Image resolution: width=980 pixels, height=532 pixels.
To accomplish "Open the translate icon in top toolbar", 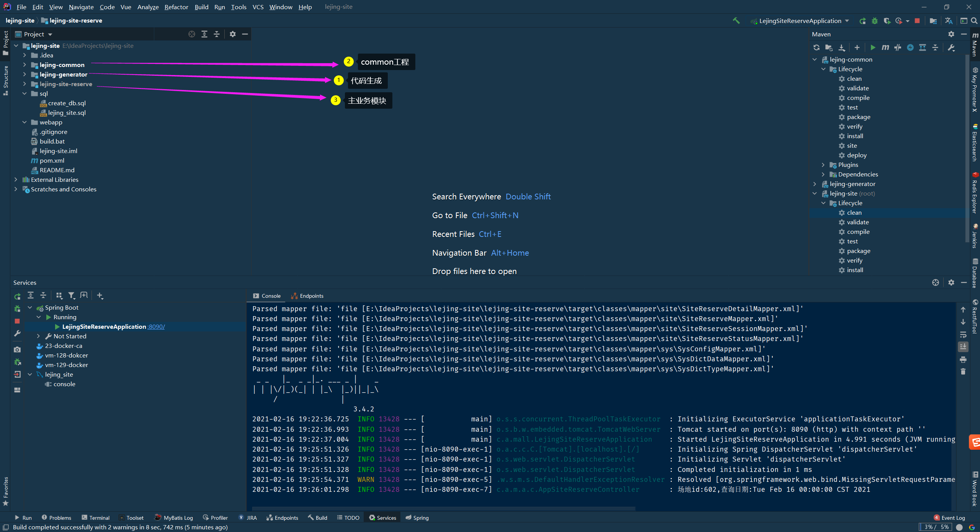I will click(949, 21).
